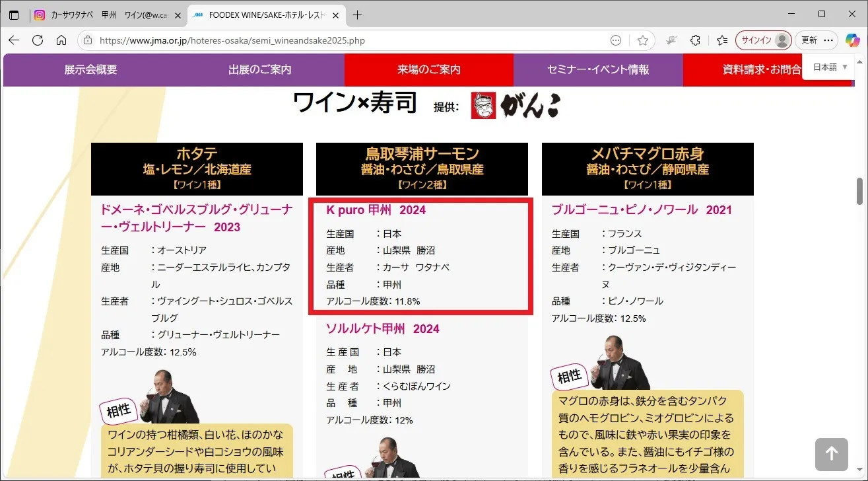Click the 更新 update button
868x481 pixels.
809,40
